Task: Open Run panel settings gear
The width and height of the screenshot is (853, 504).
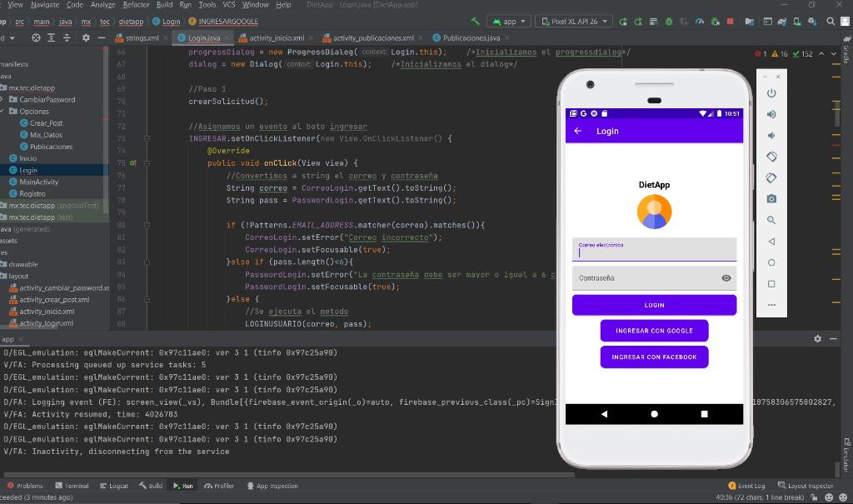Action: click(x=817, y=338)
